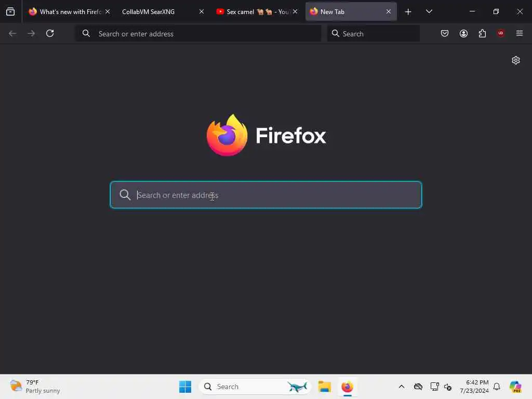Click the OneDrive cloud tray icon
Viewport: 532px width, 399px height.
click(x=418, y=387)
